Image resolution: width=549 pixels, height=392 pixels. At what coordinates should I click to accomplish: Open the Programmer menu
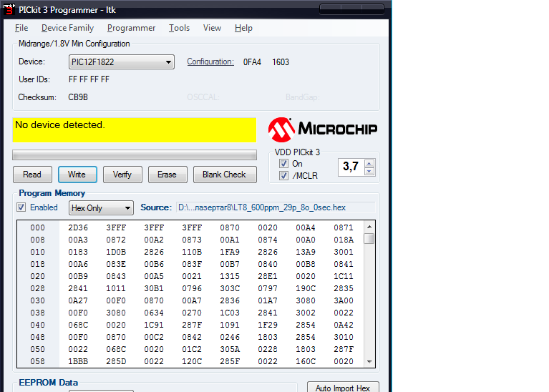pyautogui.click(x=131, y=28)
